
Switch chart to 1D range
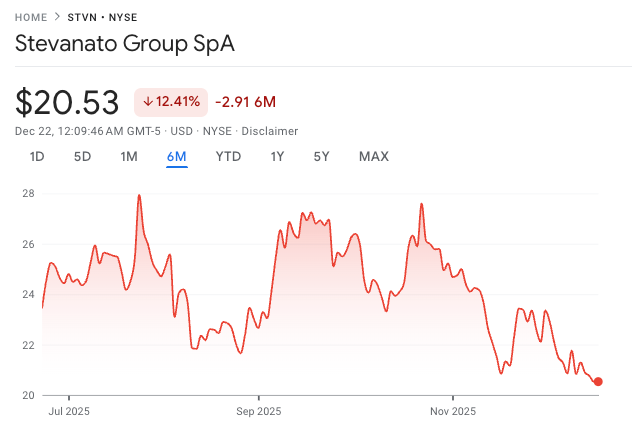(x=37, y=156)
